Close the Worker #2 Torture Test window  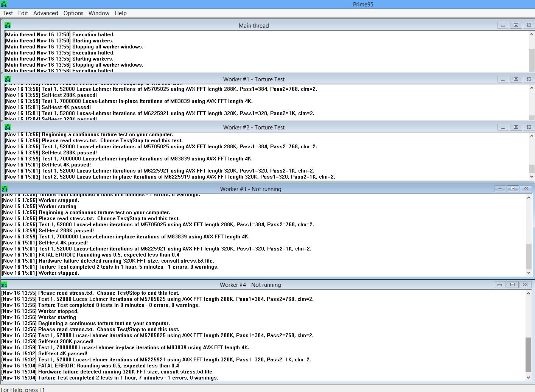click(x=529, y=127)
